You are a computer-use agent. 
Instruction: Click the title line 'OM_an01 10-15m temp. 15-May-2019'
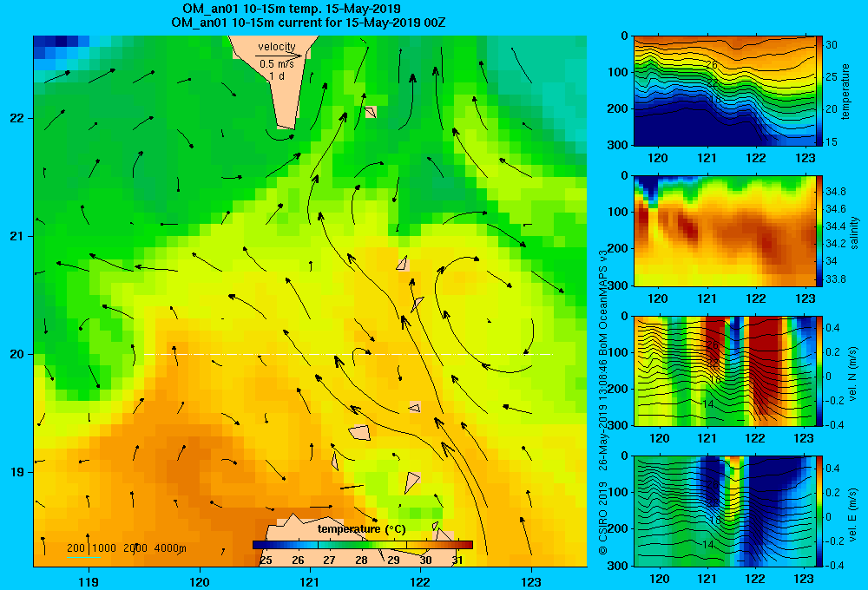click(x=292, y=9)
